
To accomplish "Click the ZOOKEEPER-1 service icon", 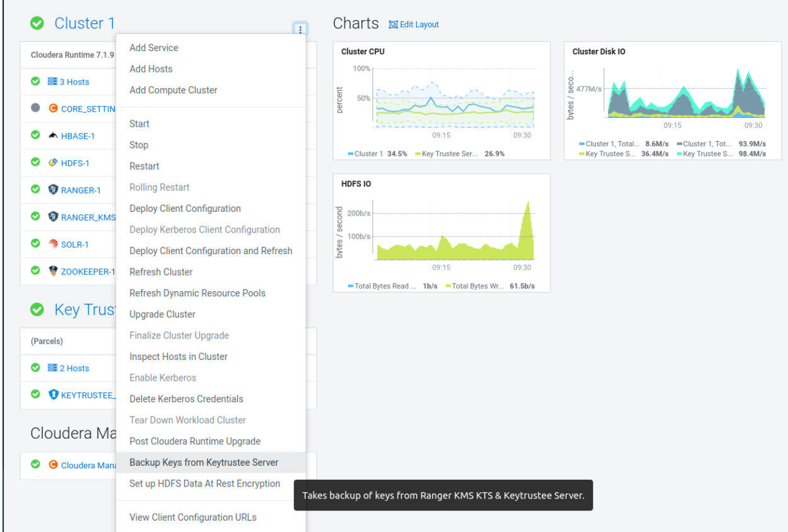I will pyautogui.click(x=54, y=271).
